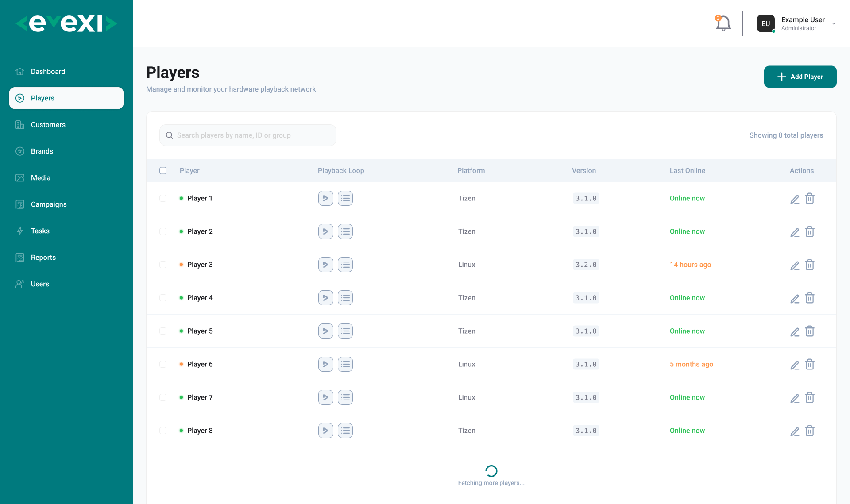Check the Player 6 row checkbox
Screen dimensions: 850x504
coord(163,364)
